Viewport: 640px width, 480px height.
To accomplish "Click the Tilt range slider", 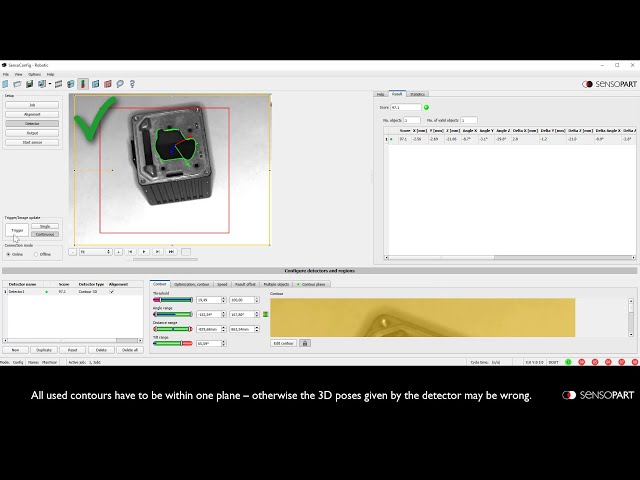I will [173, 344].
